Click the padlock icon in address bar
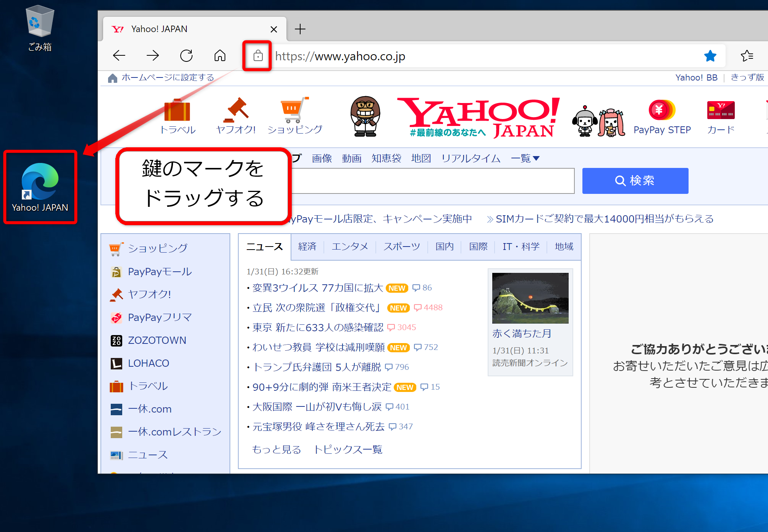The image size is (768, 532). (x=258, y=56)
